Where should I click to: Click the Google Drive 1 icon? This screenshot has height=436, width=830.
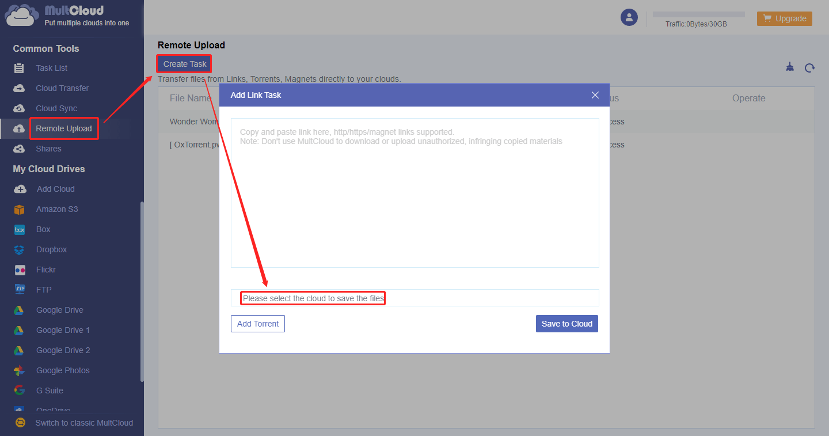(x=19, y=330)
